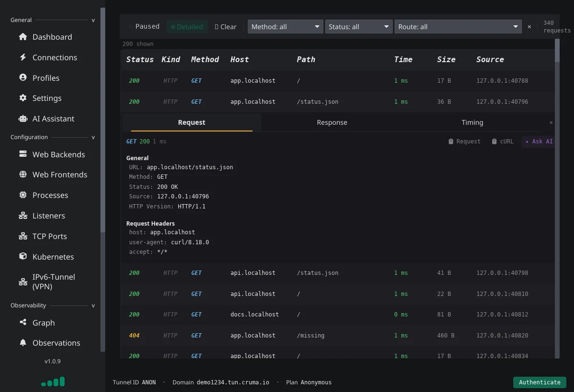This screenshot has width=574, height=392.
Task: Click the Listeners network icon
Action: [x=23, y=216]
